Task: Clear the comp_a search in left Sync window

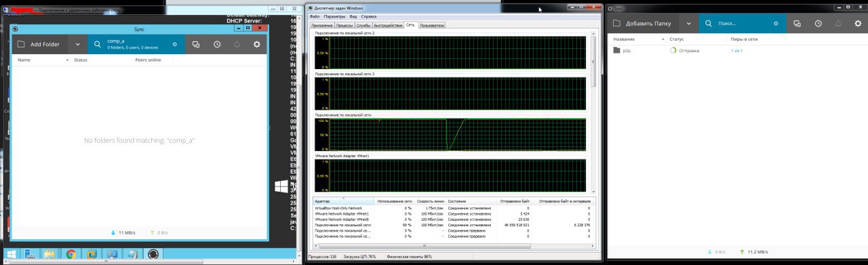Action: point(174,45)
